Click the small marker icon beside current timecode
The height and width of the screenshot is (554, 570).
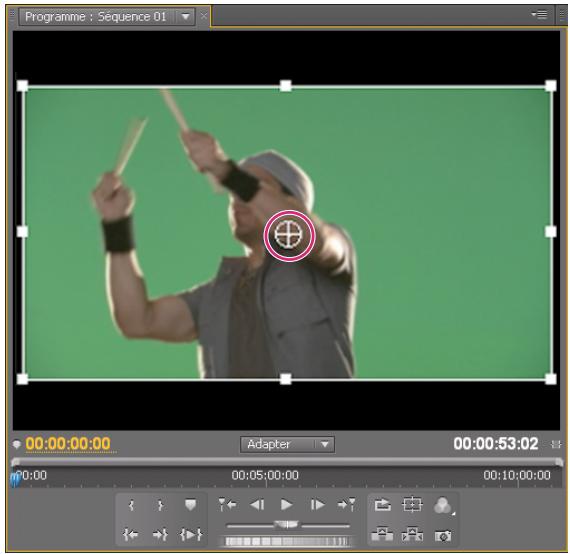pos(17,445)
